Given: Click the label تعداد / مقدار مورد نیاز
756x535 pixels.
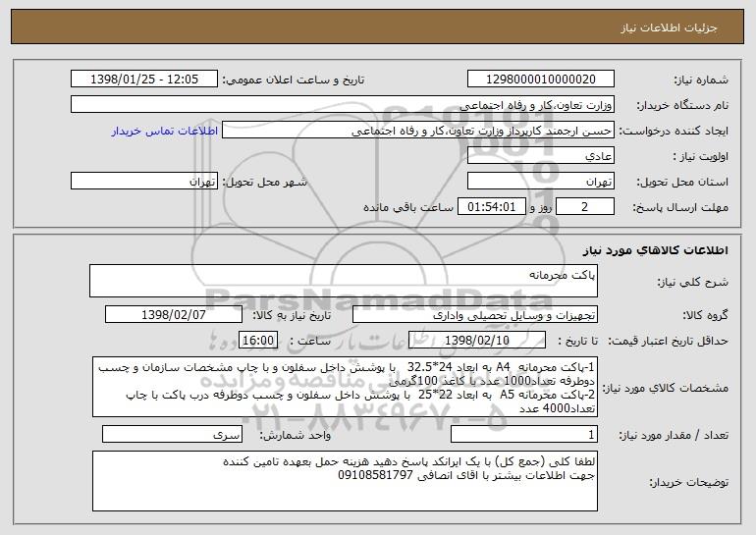Looking at the screenshot, I should [674, 435].
